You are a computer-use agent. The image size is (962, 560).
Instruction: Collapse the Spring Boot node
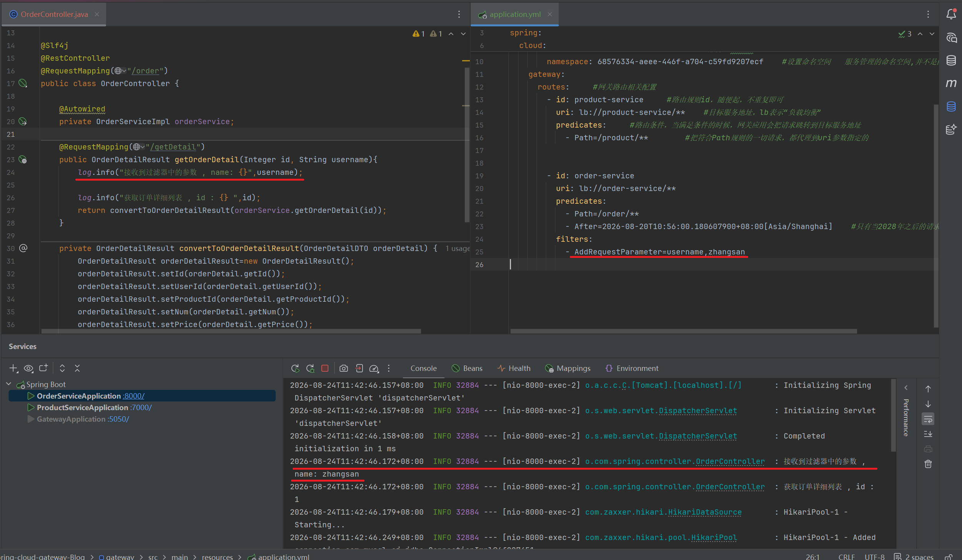coord(9,384)
